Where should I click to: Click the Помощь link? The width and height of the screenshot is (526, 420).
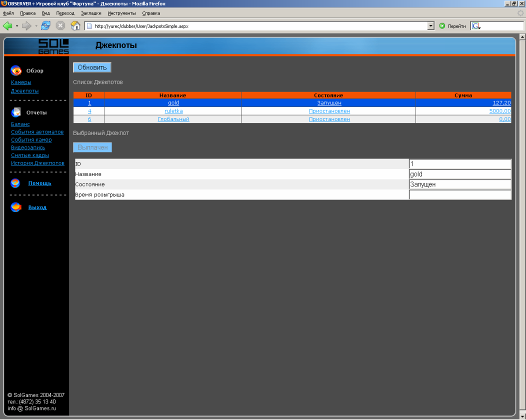(x=40, y=183)
